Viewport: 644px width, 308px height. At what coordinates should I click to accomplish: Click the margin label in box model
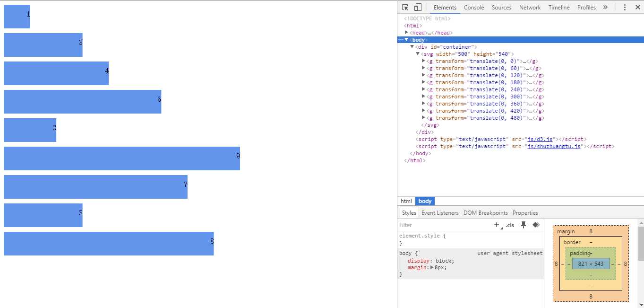tap(566, 231)
